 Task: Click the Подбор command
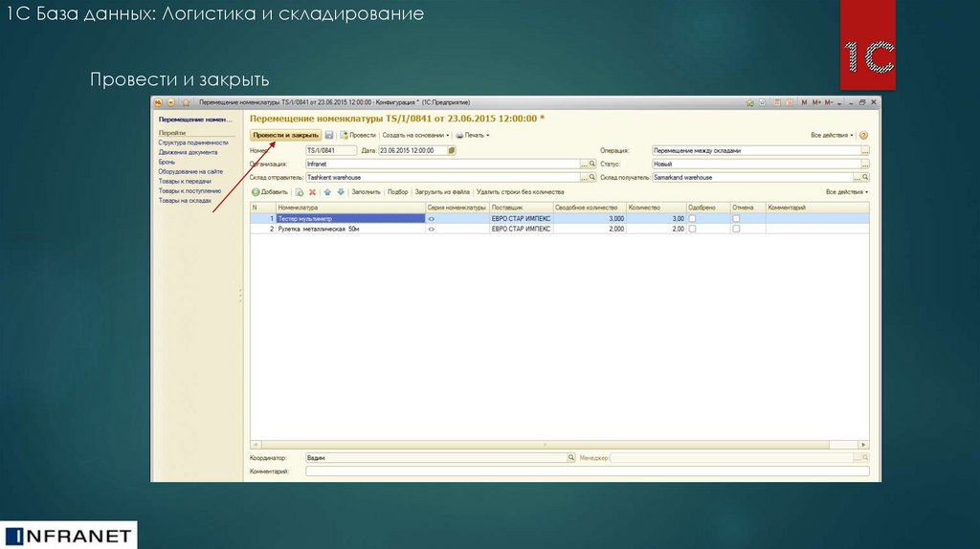click(x=397, y=191)
